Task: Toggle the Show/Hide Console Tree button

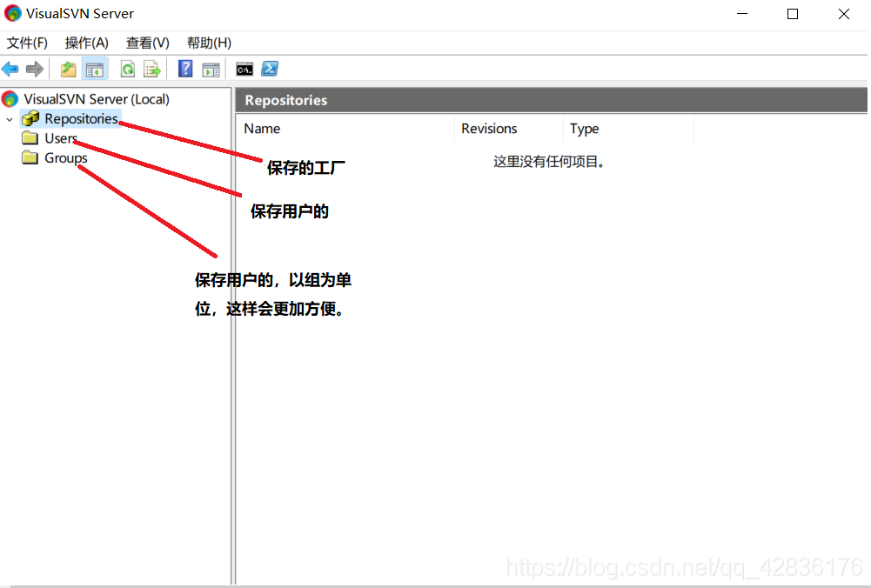Action: pos(95,70)
